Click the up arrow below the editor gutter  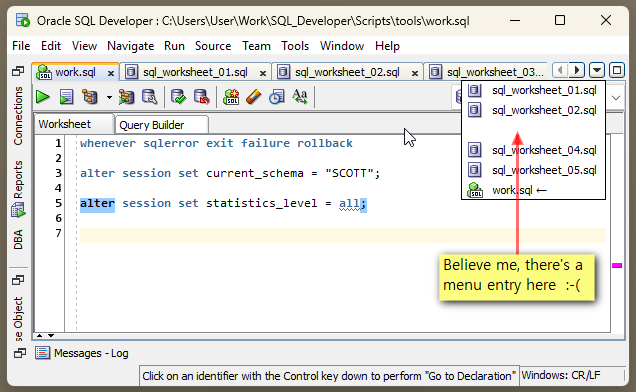39,336
